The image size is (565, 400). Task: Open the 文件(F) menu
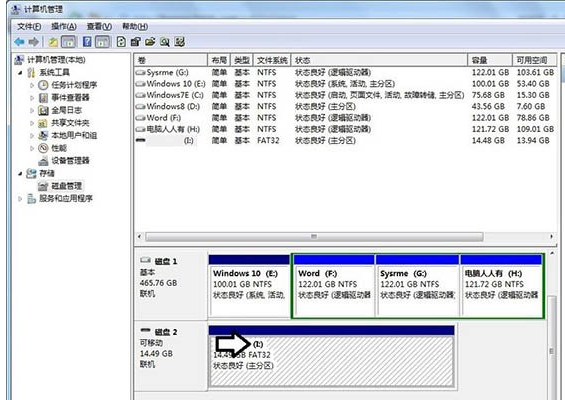[29, 26]
